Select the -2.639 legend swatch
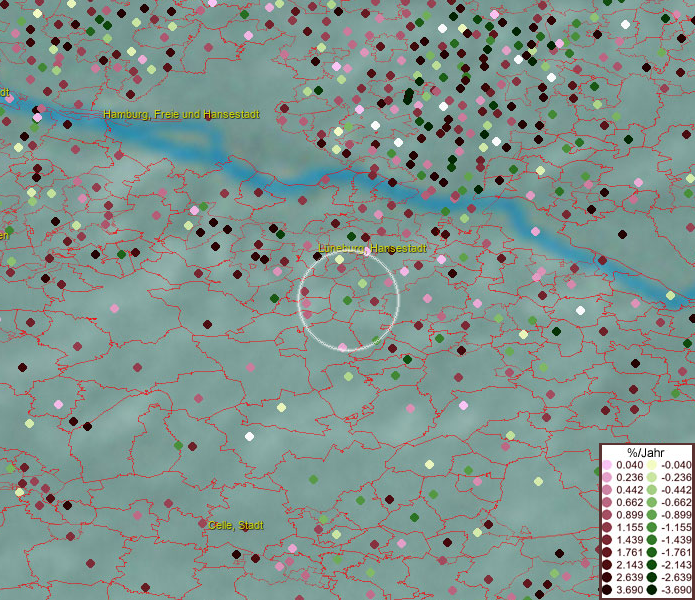The height and width of the screenshot is (600, 695). click(x=652, y=577)
